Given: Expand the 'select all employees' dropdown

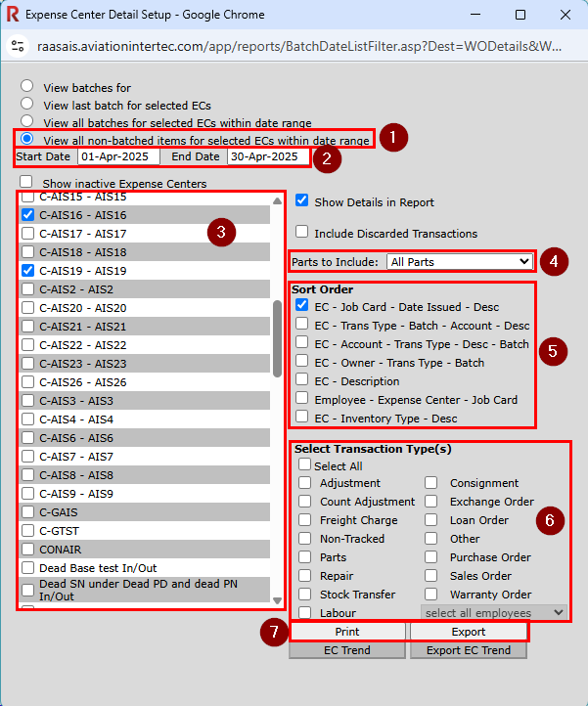Looking at the screenshot, I should 494,613.
